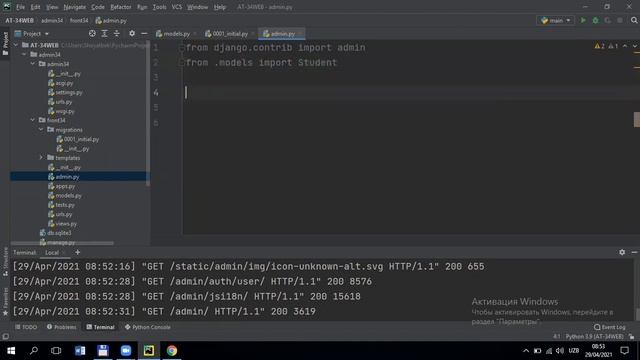640x360 pixels.
Task: Open the VCS menu
Action: point(177,7)
